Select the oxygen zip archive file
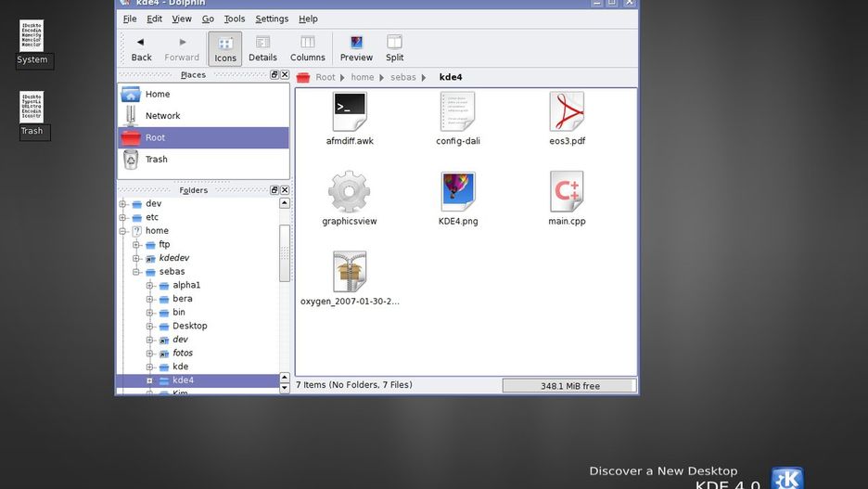The height and width of the screenshot is (489, 868). [x=350, y=273]
